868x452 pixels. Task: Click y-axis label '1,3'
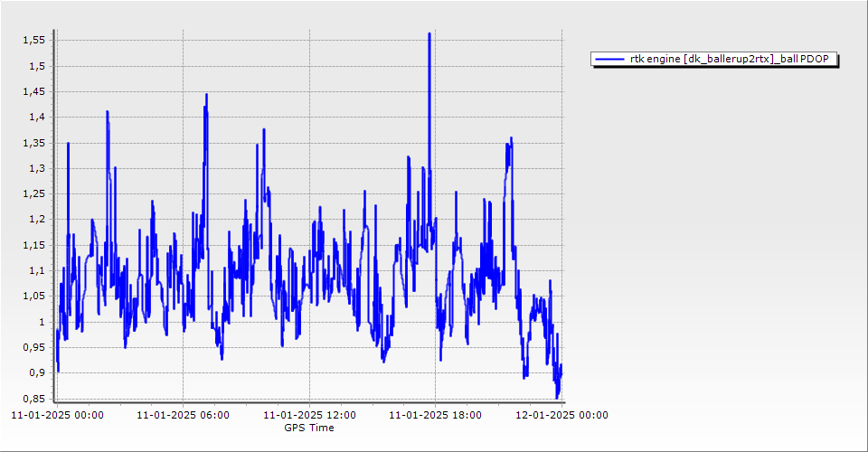pos(36,168)
